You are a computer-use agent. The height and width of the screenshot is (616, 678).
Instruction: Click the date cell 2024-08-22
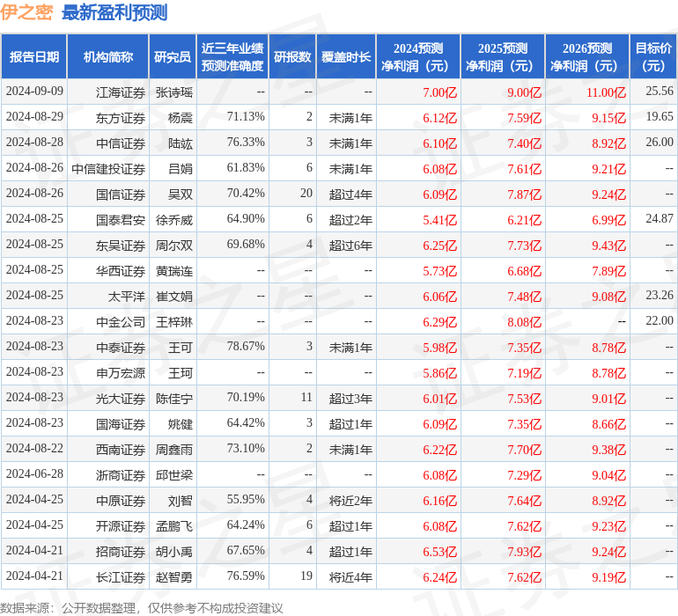click(x=34, y=448)
